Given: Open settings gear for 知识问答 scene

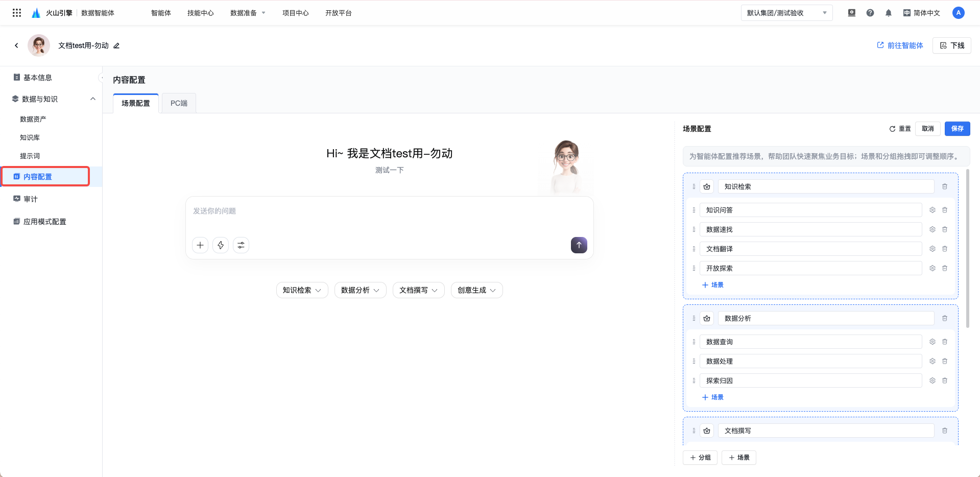Looking at the screenshot, I should point(933,210).
